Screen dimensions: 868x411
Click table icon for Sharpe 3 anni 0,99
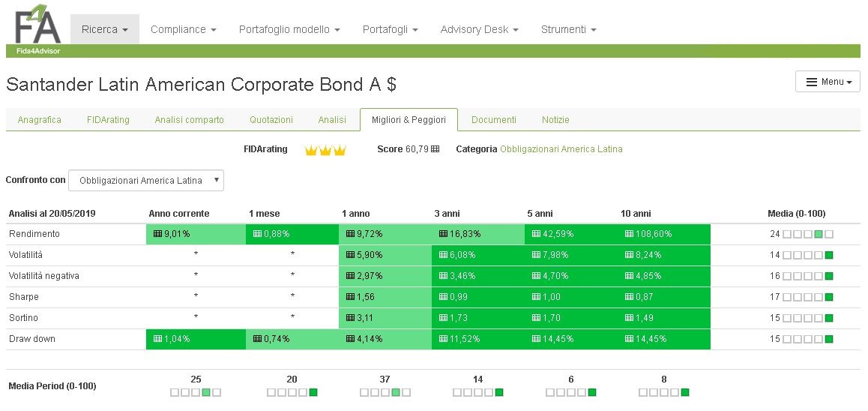point(444,297)
